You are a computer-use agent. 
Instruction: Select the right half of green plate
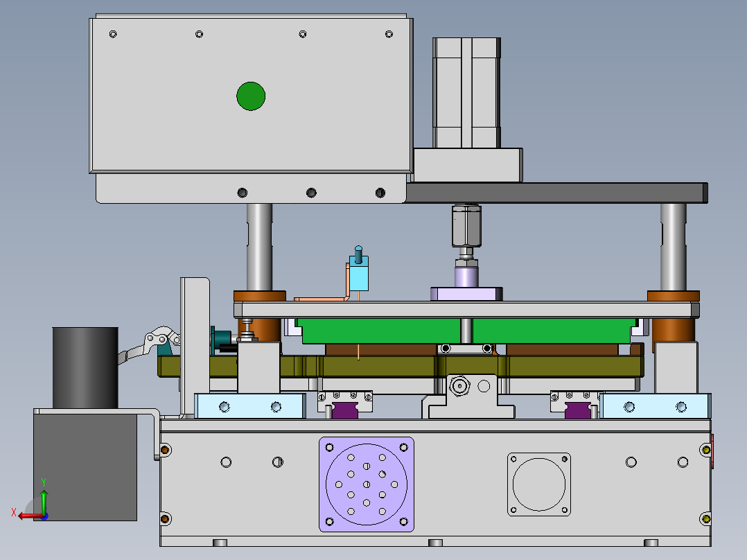554,331
